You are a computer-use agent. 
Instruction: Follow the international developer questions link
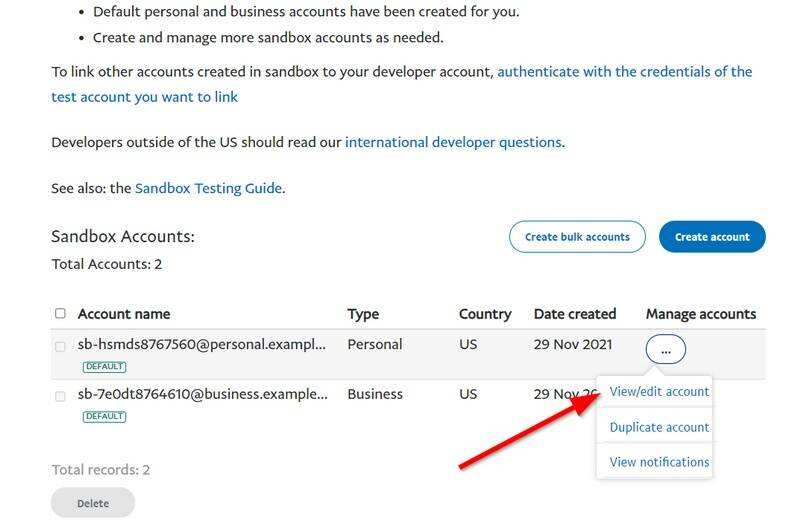pyautogui.click(x=453, y=142)
